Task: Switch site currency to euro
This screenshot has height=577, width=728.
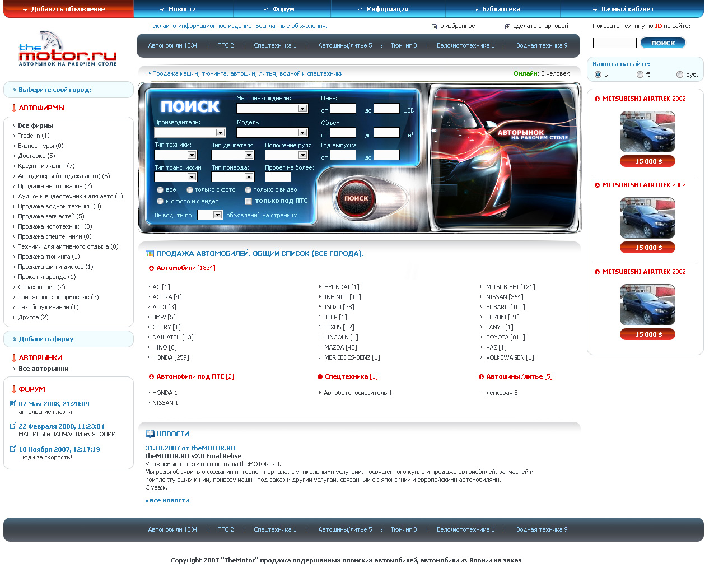Action: [x=640, y=74]
